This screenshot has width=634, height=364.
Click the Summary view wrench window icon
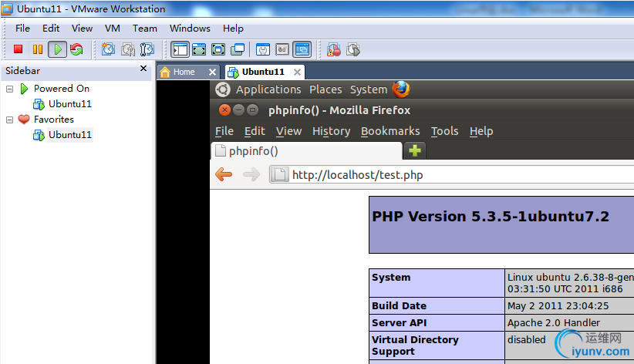click(263, 49)
